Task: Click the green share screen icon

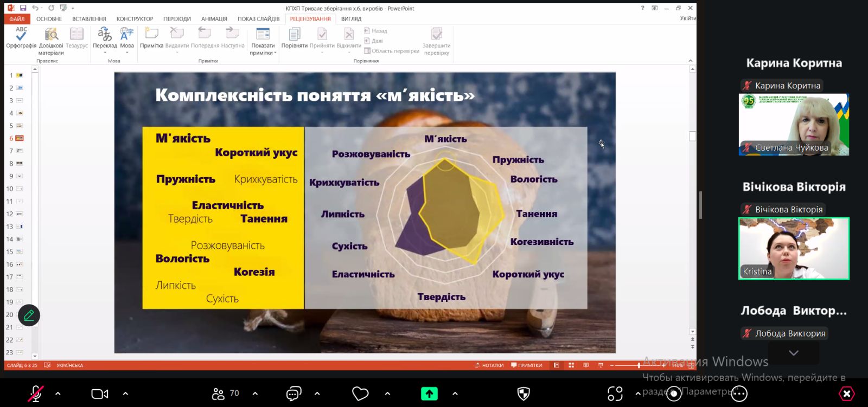Action: 429,393
